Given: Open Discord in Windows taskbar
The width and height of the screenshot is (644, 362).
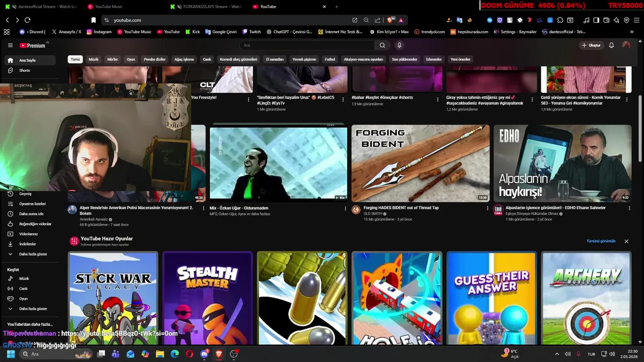Looking at the screenshot, I should pos(204,354).
